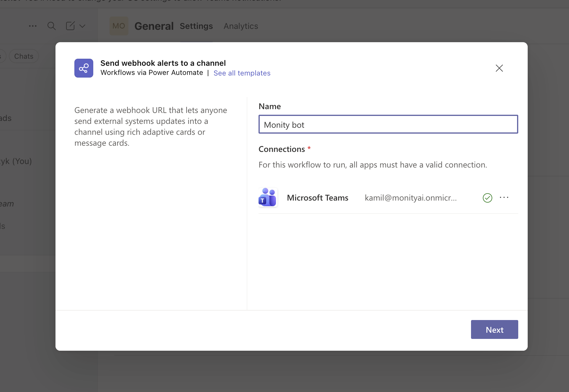Click the General channel title
The width and height of the screenshot is (569, 392).
tap(154, 26)
